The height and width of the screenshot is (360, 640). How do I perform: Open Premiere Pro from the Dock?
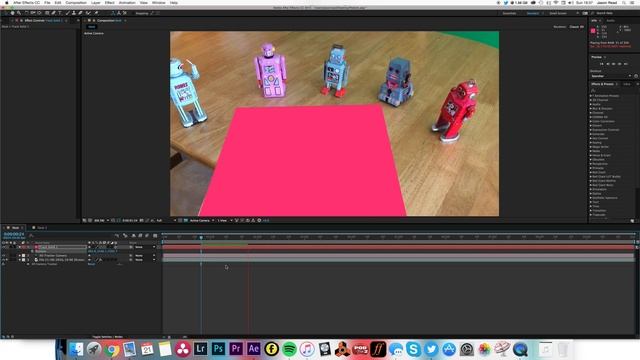point(236,349)
